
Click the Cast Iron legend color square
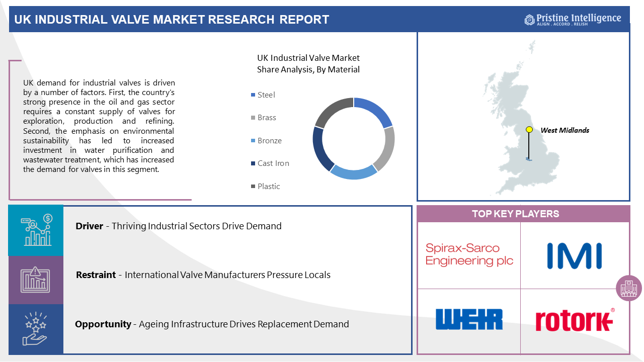coord(253,163)
